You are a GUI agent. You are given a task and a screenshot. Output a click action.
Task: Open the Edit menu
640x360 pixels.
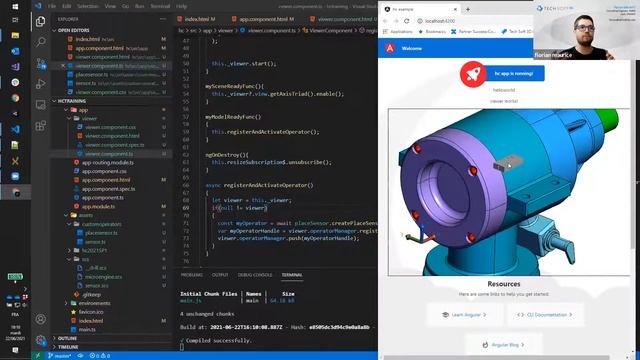click(67, 6)
